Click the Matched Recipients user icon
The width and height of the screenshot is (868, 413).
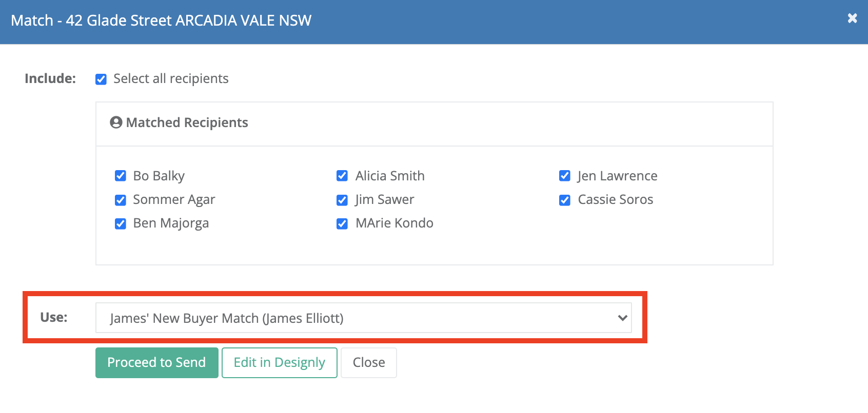(x=116, y=122)
